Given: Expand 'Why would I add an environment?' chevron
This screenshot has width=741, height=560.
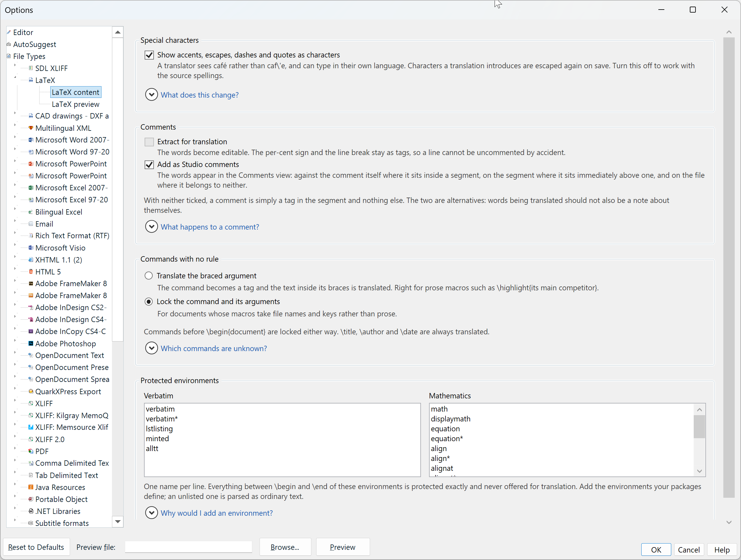Looking at the screenshot, I should [x=151, y=513].
